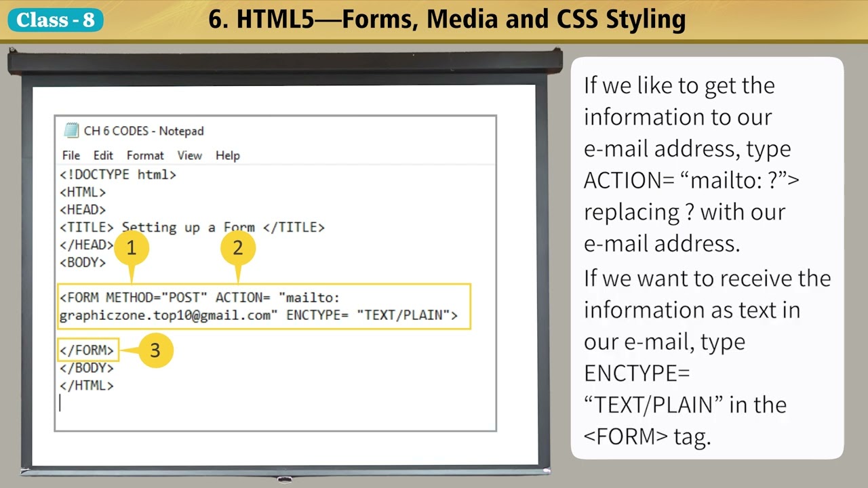Screen dimensions: 868x488
Task: Click the '<TITLE> Setting up a Form </TITLE>' line
Action: click(x=192, y=228)
